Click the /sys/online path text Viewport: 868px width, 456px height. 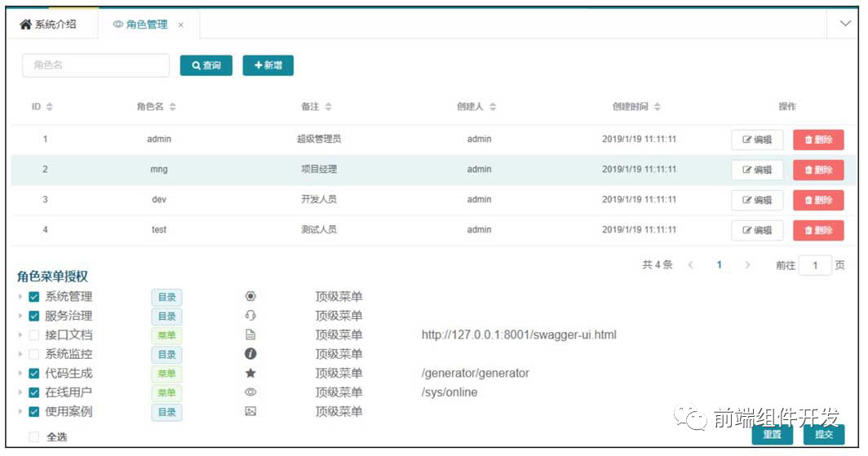pos(449,392)
